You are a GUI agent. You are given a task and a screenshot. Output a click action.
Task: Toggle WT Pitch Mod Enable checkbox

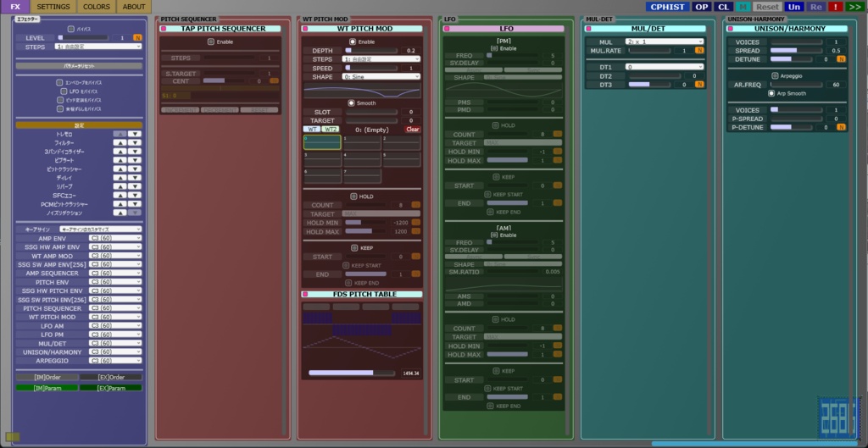coord(353,41)
